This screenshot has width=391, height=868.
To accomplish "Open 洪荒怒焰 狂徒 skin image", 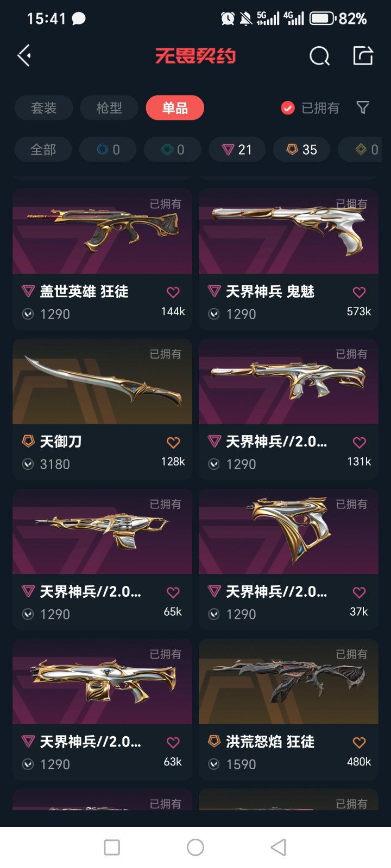I will coord(288,681).
